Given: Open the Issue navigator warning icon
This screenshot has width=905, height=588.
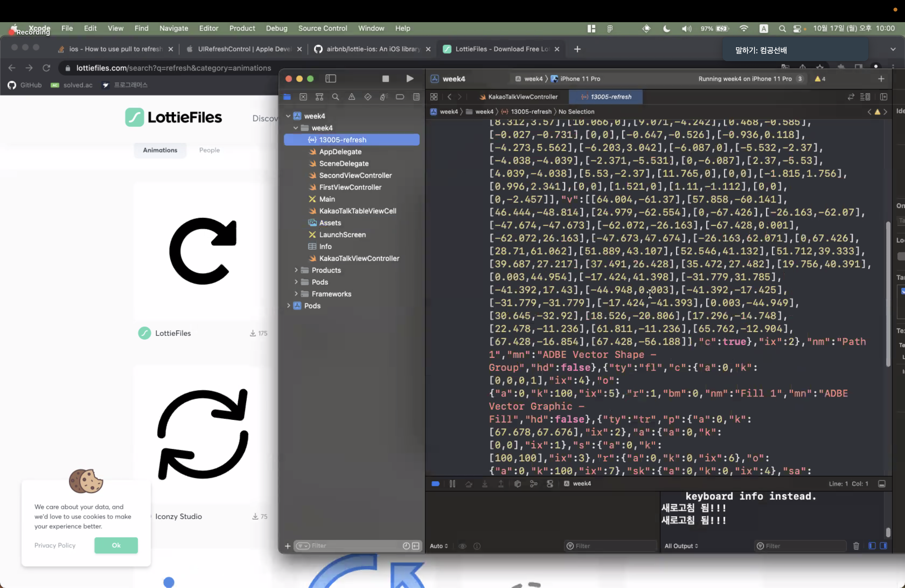Looking at the screenshot, I should 351,97.
